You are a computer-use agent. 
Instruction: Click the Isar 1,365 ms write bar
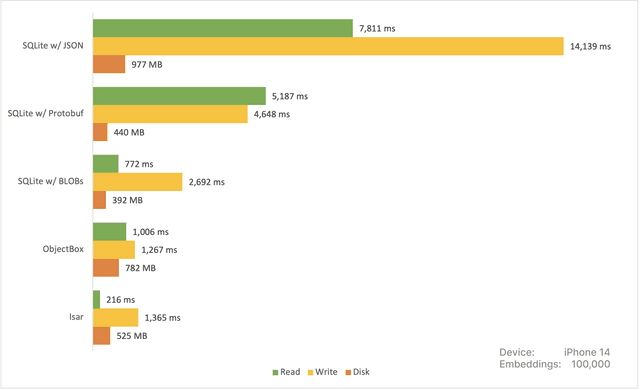tap(116, 317)
